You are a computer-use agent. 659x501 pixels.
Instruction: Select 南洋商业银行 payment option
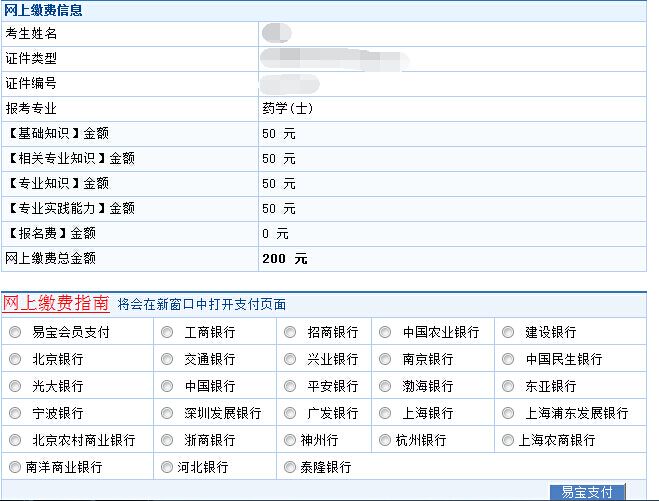(15, 467)
